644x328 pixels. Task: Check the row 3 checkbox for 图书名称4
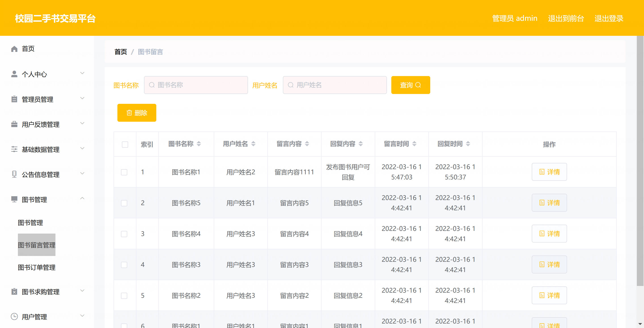124,234
